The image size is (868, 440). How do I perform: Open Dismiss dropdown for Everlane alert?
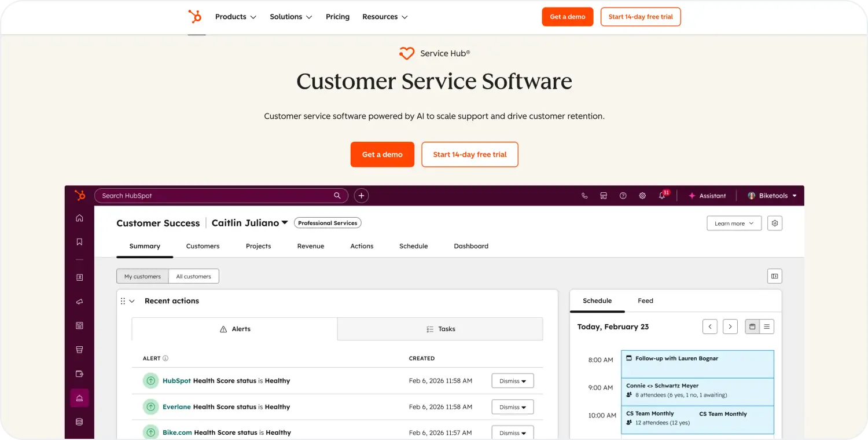(513, 407)
